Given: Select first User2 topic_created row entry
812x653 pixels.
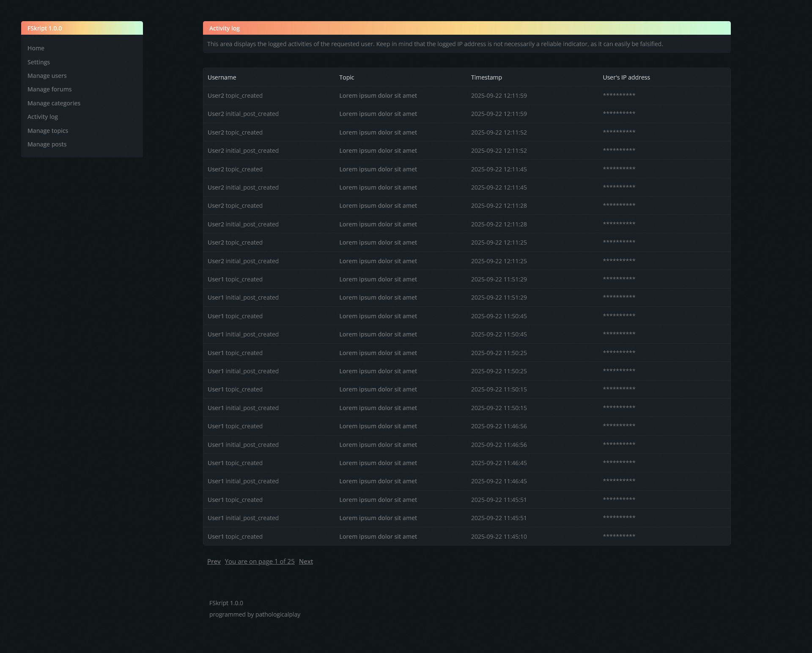Looking at the screenshot, I should [235, 96].
